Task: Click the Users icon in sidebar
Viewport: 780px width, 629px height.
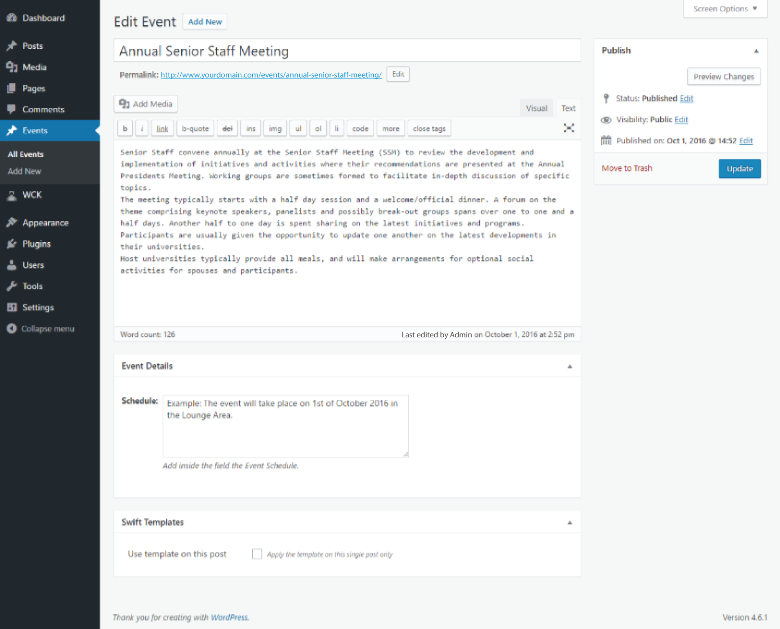Action: pos(12,265)
